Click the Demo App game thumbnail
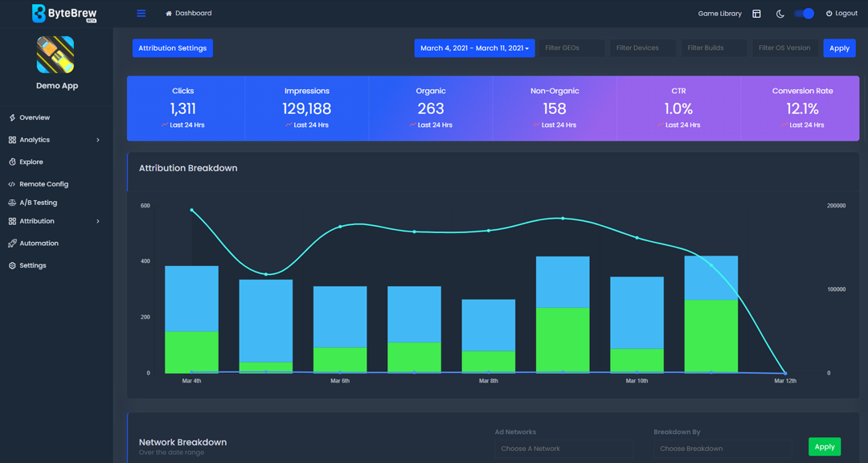 click(55, 55)
